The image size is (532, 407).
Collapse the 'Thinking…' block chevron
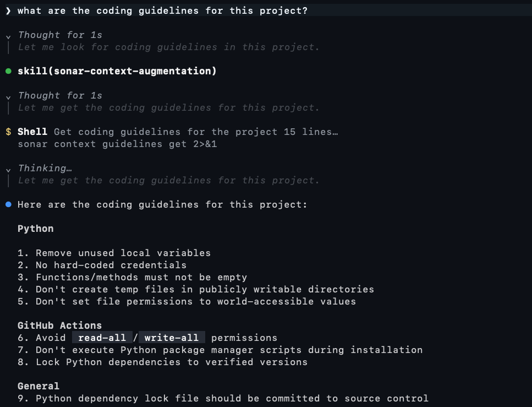pyautogui.click(x=8, y=170)
